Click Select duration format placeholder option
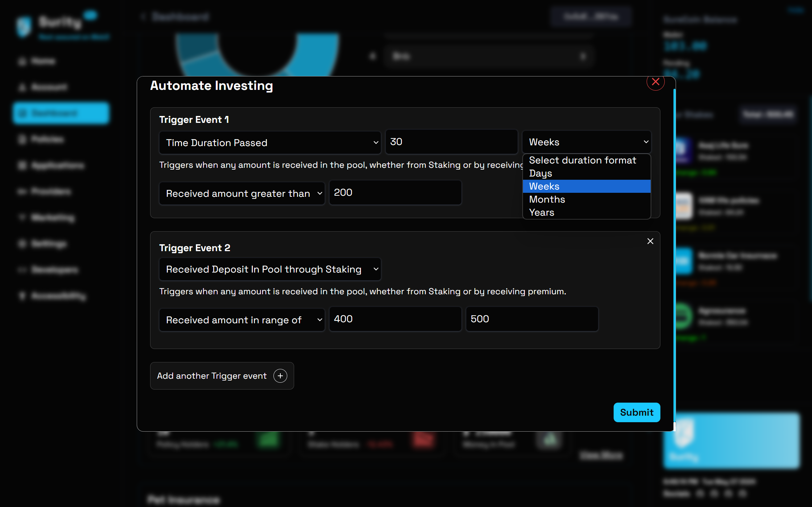This screenshot has height=507, width=812. point(582,160)
